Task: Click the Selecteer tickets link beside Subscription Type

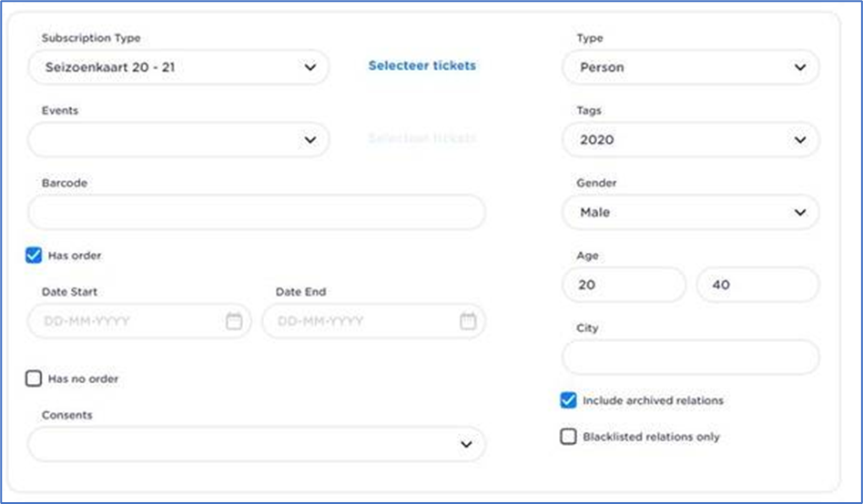Action: tap(421, 66)
